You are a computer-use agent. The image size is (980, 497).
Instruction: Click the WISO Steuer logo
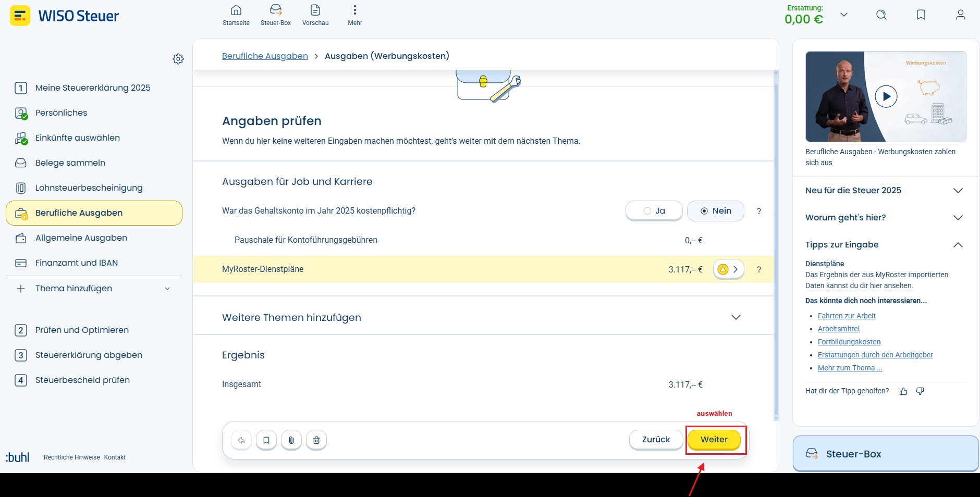64,16
